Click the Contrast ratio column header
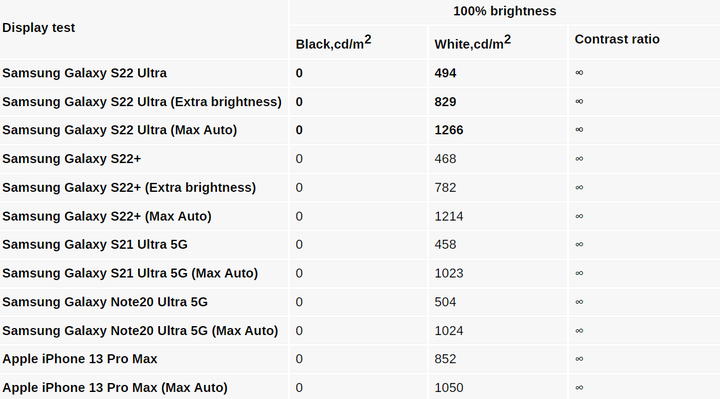The image size is (720, 399). (617, 39)
